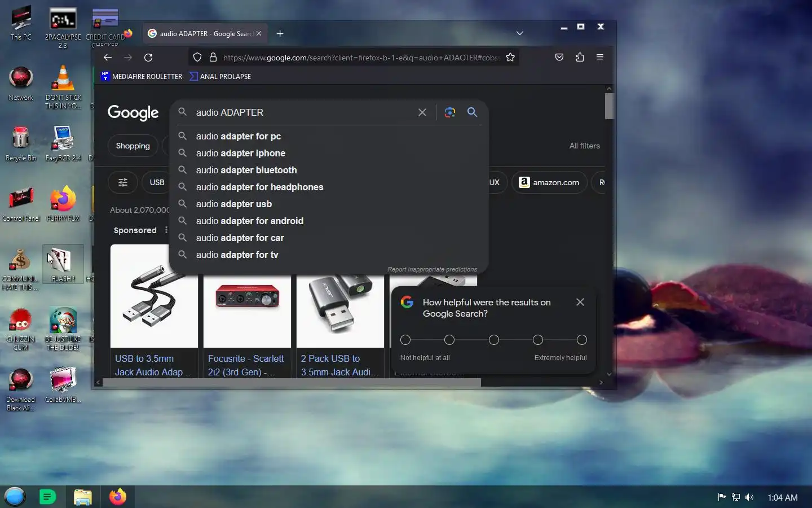Open the MEDIAFIRE ROULETTER bookmark
This screenshot has width=812, height=508.
click(x=142, y=76)
